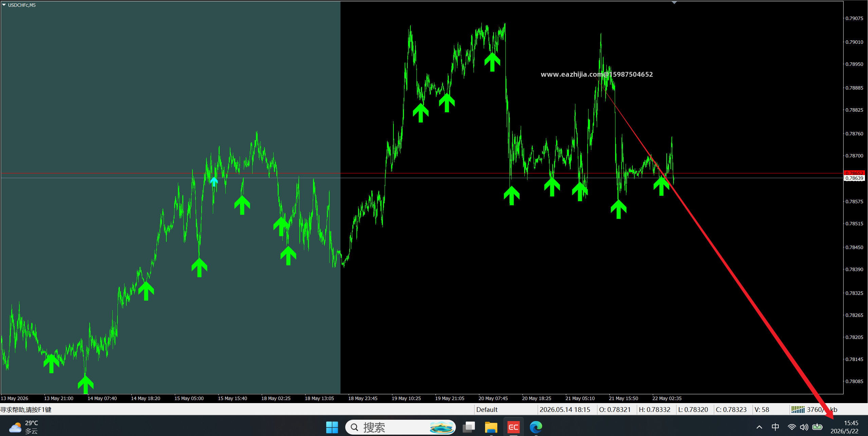Click the O: 0.78321 open price field
Viewport: 868px width, 436px height.
click(615, 410)
